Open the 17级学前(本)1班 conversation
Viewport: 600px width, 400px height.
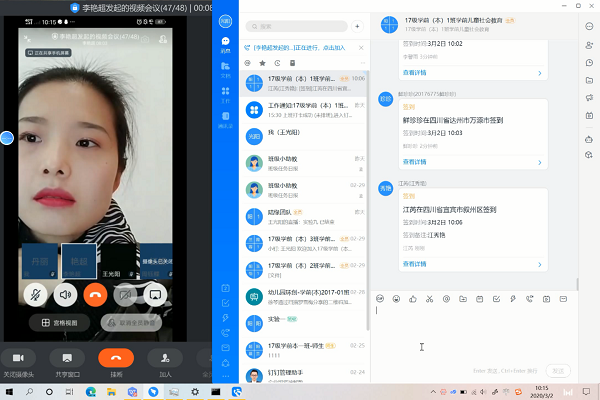click(303, 83)
